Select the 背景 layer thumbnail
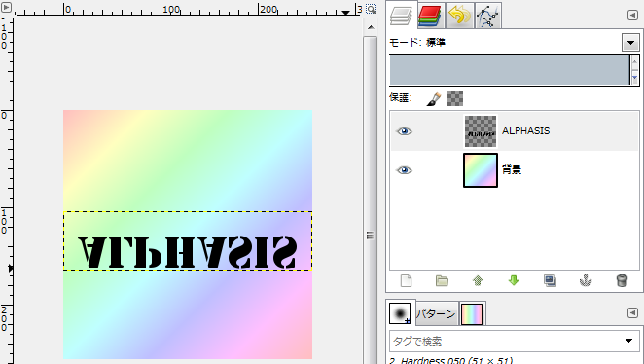The image size is (644, 364). (481, 170)
